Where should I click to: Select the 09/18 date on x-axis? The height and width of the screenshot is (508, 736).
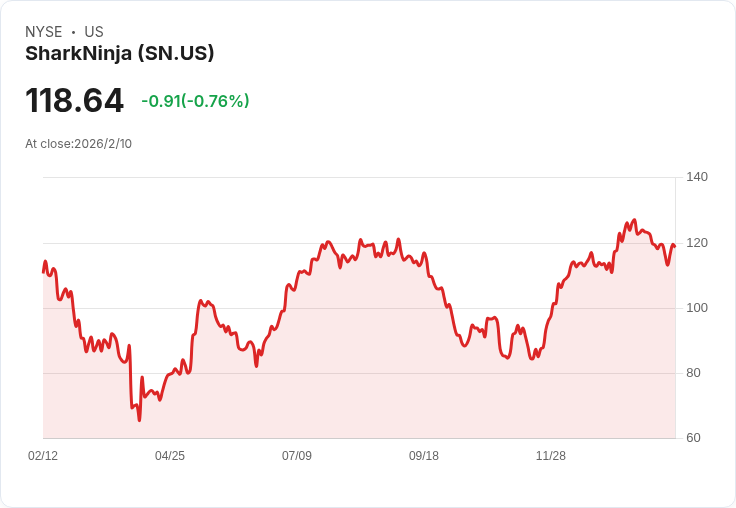click(x=424, y=456)
